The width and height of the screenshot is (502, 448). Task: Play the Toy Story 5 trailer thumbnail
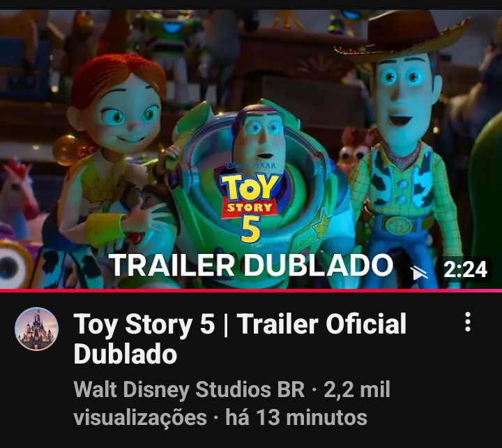click(251, 149)
